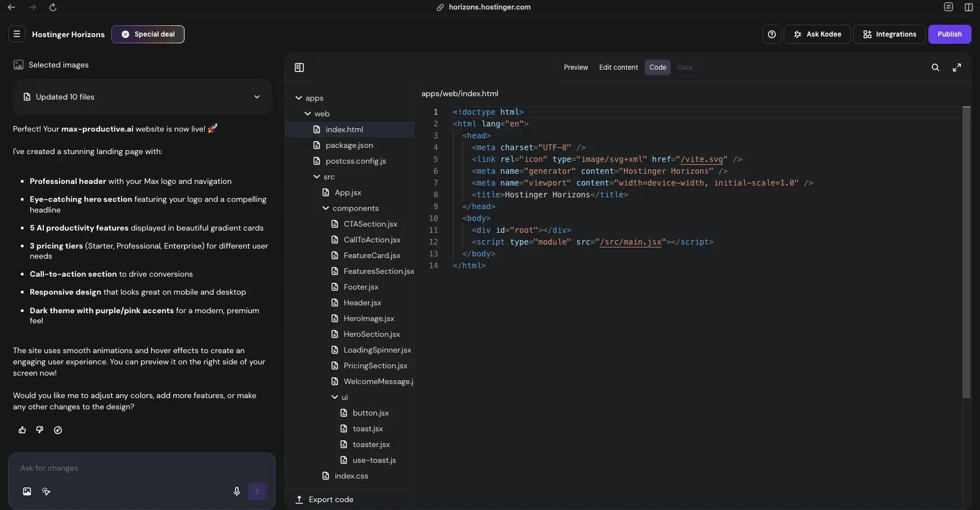The width and height of the screenshot is (980, 510).
Task: Expand the Updated 10 files list
Action: point(257,97)
